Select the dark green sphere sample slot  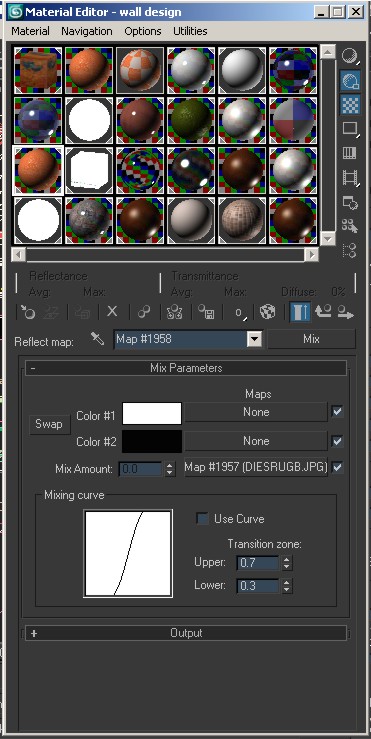point(191,120)
